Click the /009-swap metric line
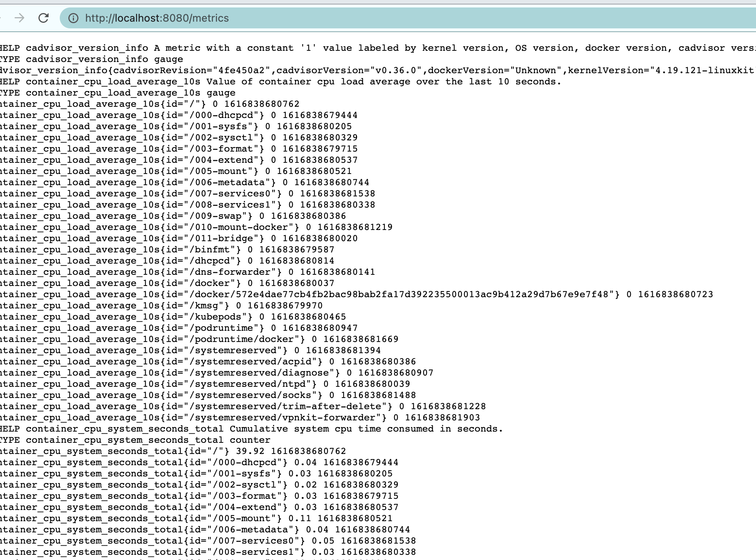Screen dimensions: 756x560 pyautogui.click(x=172, y=216)
